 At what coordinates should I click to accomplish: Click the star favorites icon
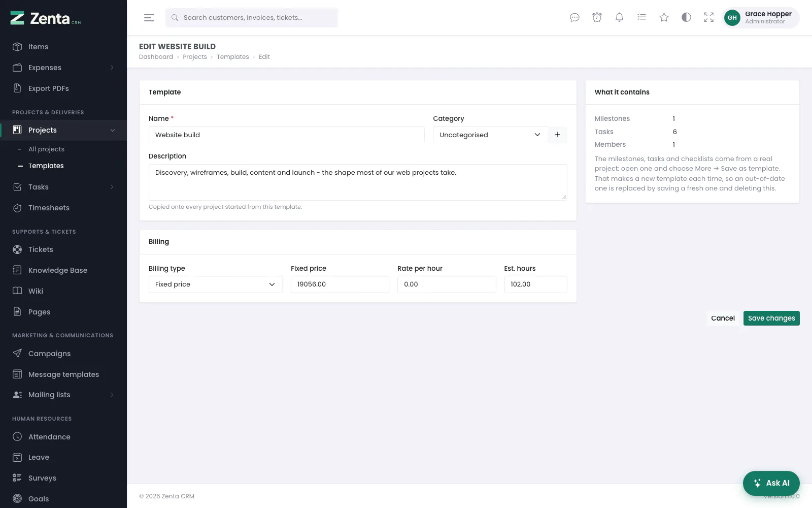click(x=664, y=18)
